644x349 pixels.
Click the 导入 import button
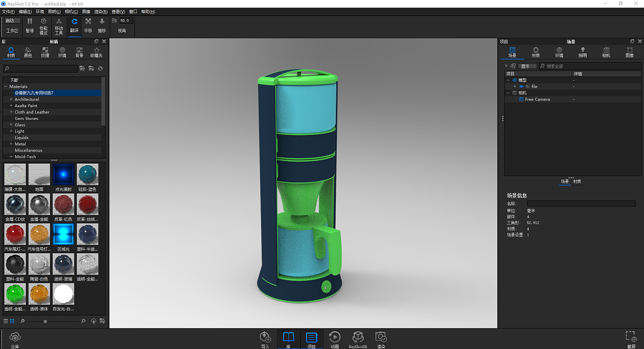(x=265, y=339)
